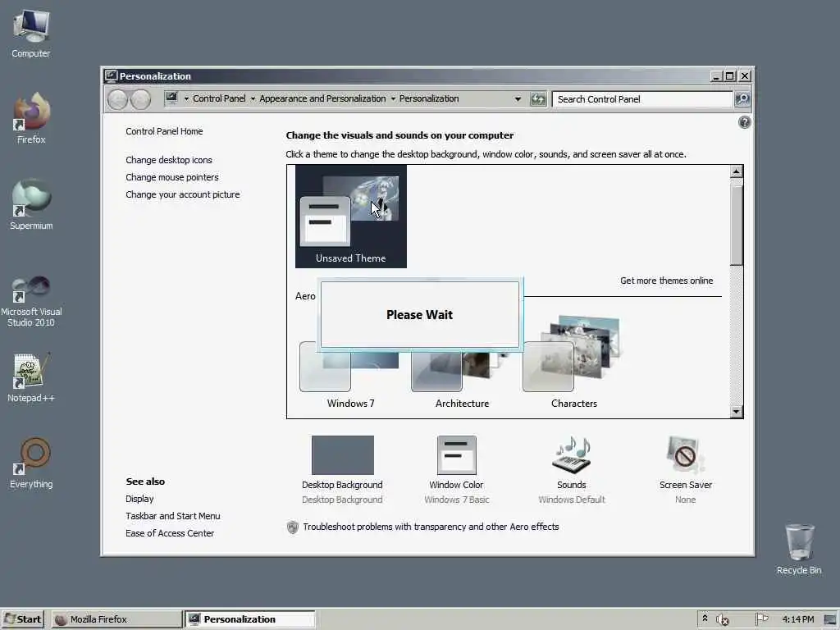Open Microsoft Visual Studio 2010 shortcut
Viewport: 840px width, 630px height.
pyautogui.click(x=31, y=301)
